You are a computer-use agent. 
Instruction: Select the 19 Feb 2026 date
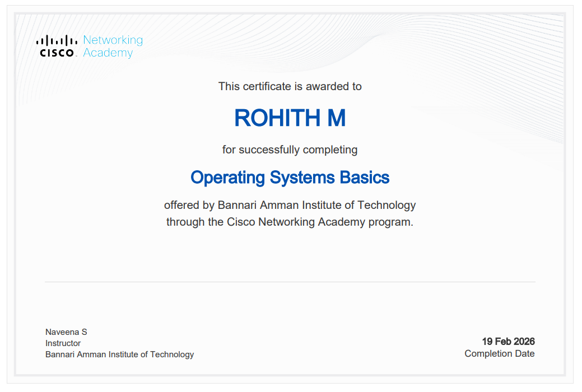pyautogui.click(x=509, y=341)
